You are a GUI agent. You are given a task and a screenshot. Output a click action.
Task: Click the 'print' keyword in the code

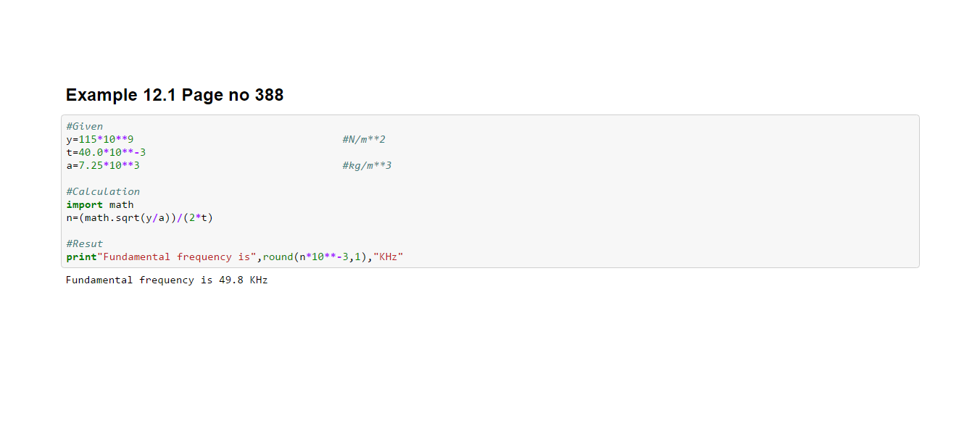(x=81, y=257)
